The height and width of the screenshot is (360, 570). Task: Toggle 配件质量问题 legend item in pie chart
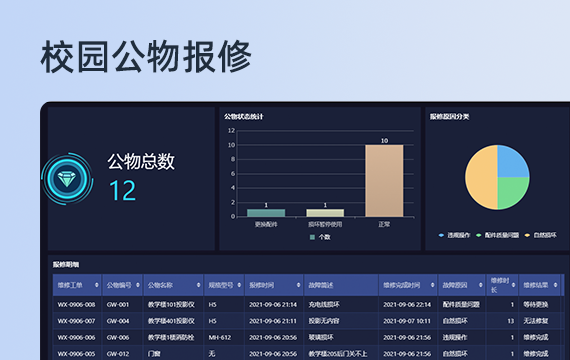coord(498,235)
